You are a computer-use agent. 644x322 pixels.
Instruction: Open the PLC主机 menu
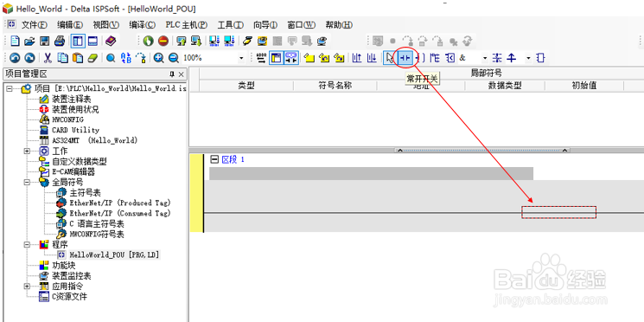186,25
